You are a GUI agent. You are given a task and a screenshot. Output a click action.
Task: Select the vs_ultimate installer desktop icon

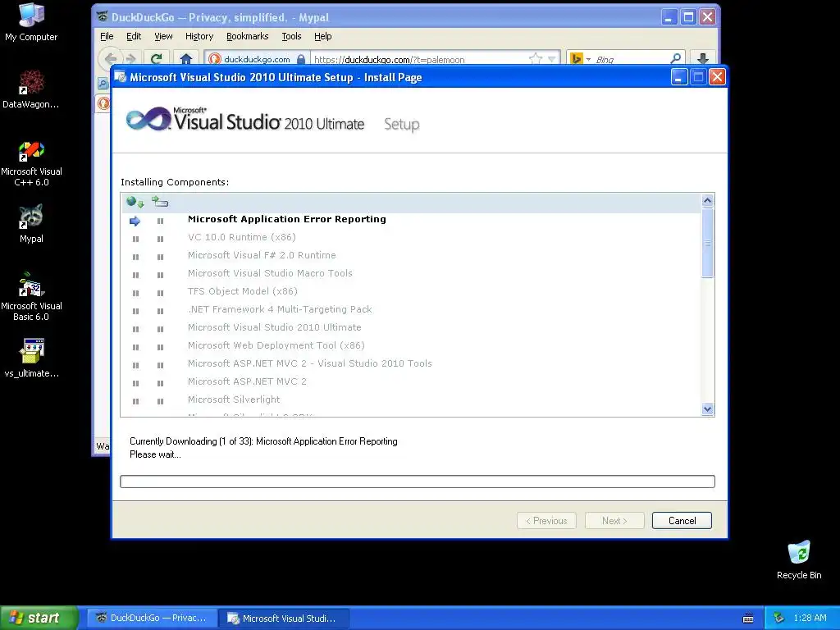pyautogui.click(x=31, y=358)
